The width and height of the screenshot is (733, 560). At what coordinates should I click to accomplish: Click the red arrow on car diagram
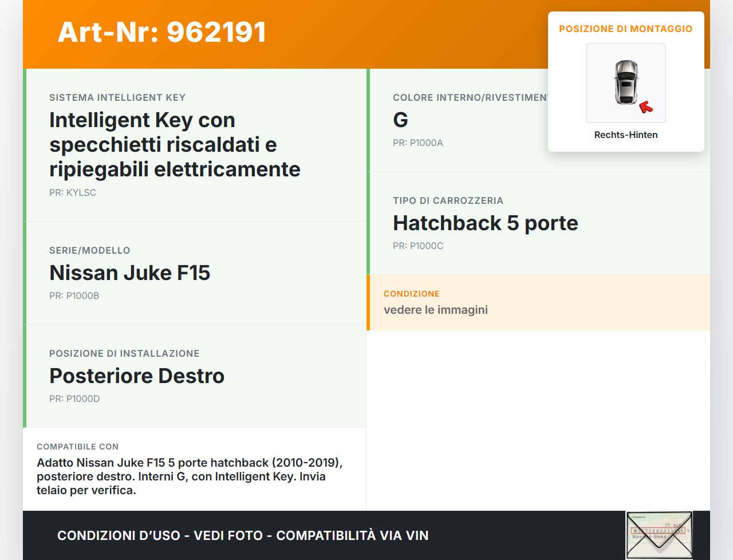[x=646, y=107]
